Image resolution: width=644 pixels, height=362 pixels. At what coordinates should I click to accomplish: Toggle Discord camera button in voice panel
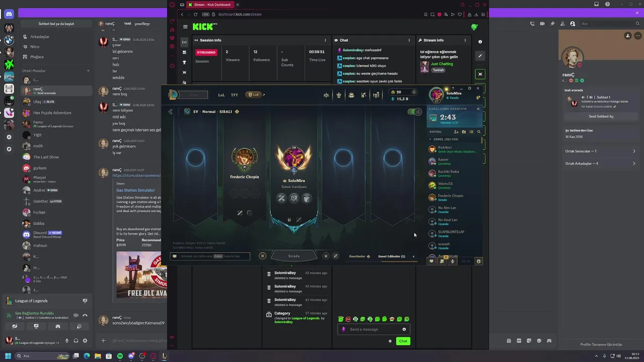click(x=15, y=326)
